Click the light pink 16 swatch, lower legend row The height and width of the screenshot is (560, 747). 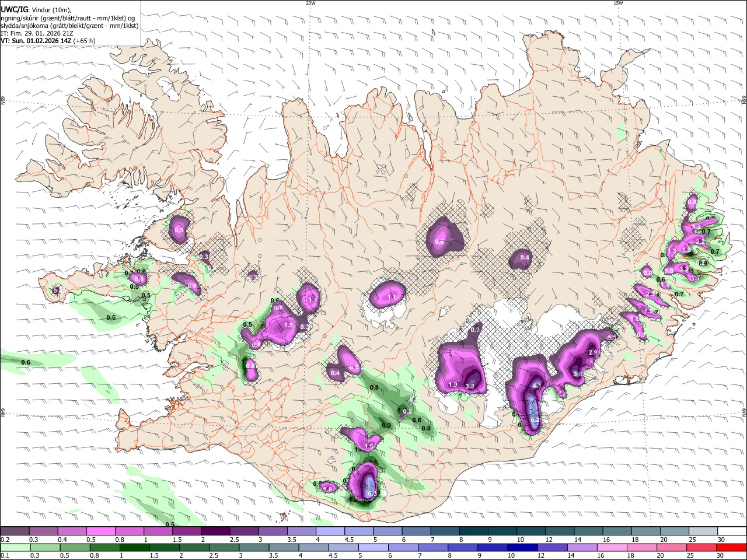612,547
